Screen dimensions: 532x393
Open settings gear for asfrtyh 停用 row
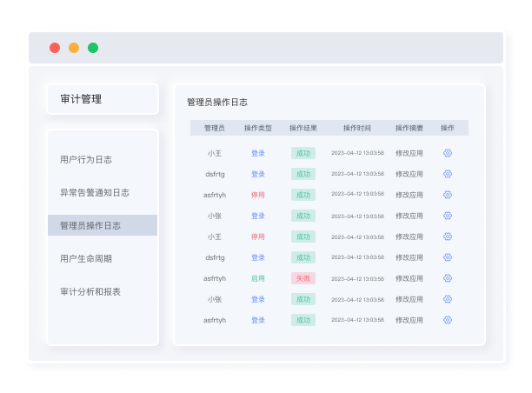click(x=448, y=195)
